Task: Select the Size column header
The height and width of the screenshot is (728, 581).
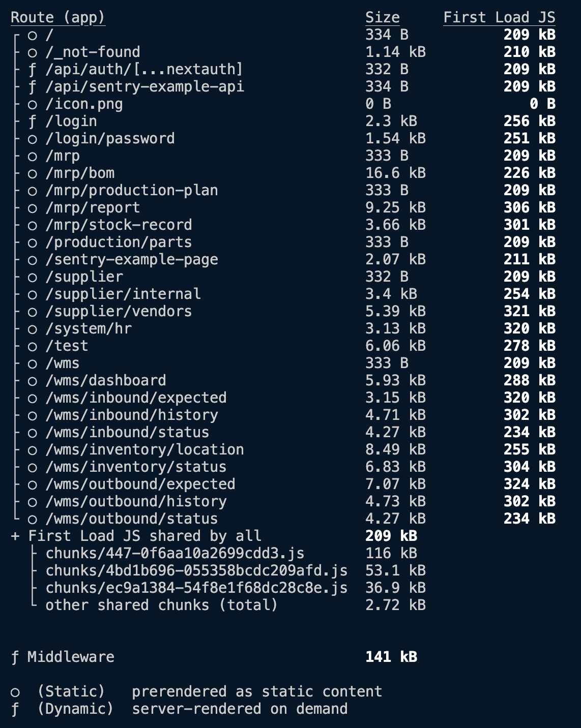Action: pos(383,18)
